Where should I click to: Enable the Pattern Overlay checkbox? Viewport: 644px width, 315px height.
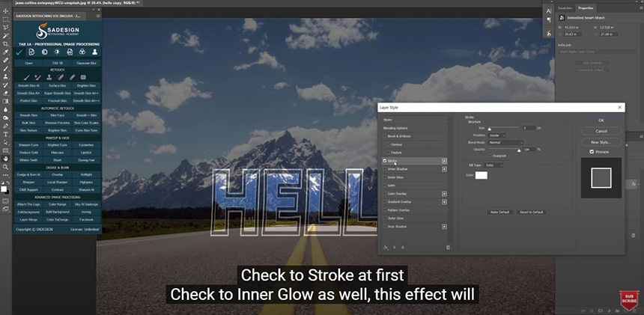click(385, 210)
